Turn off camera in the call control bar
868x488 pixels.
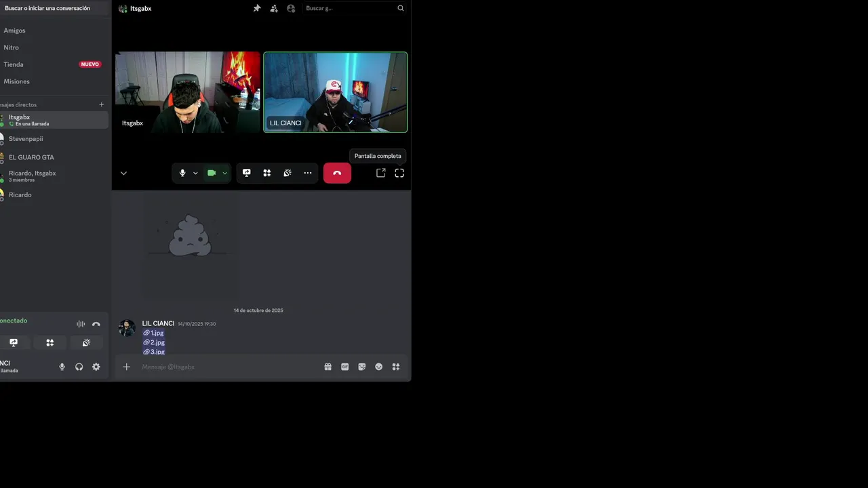(x=212, y=173)
